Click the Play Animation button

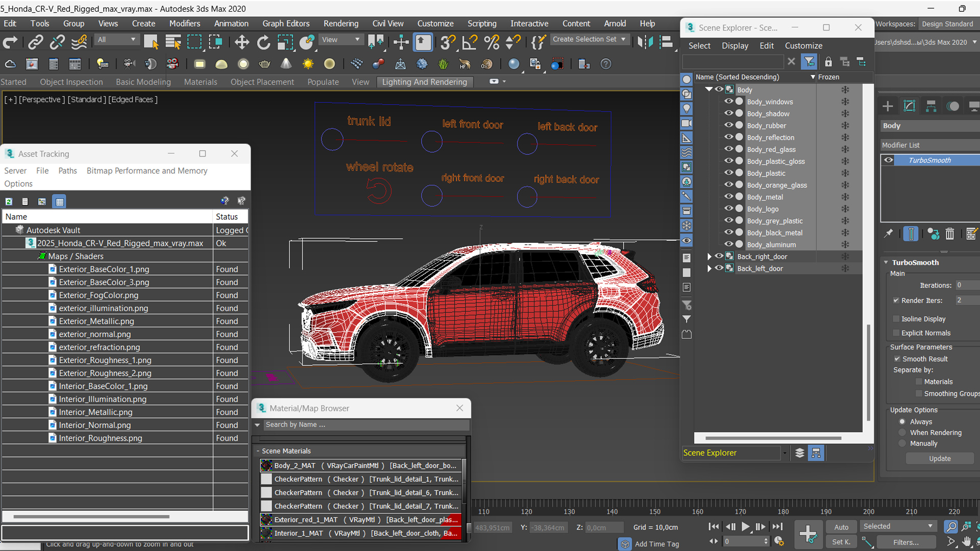click(746, 527)
